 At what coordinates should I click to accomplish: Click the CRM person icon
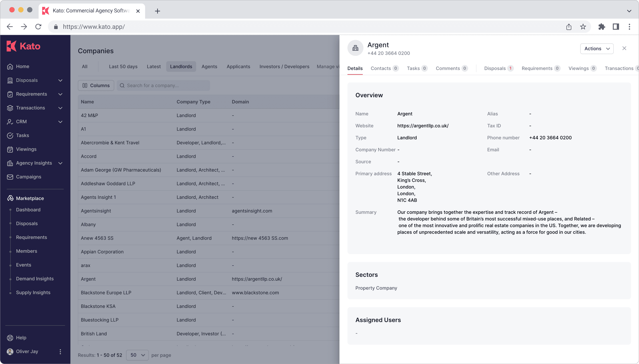(10, 121)
